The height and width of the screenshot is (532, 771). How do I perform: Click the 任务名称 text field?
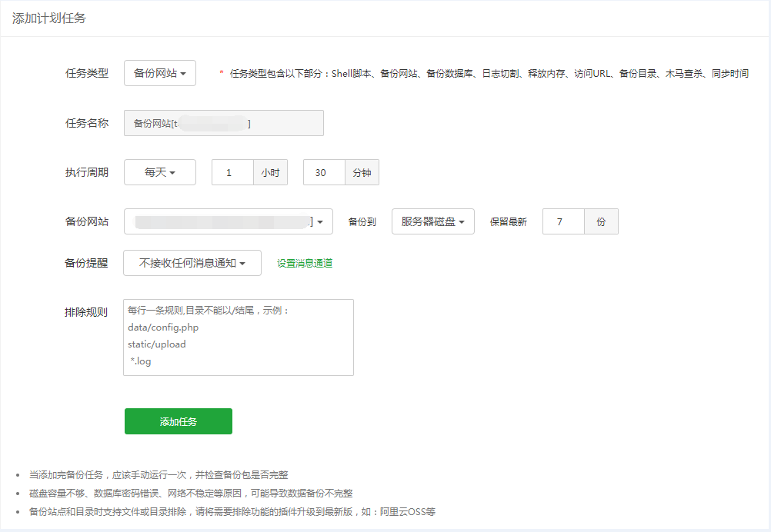[x=223, y=123]
